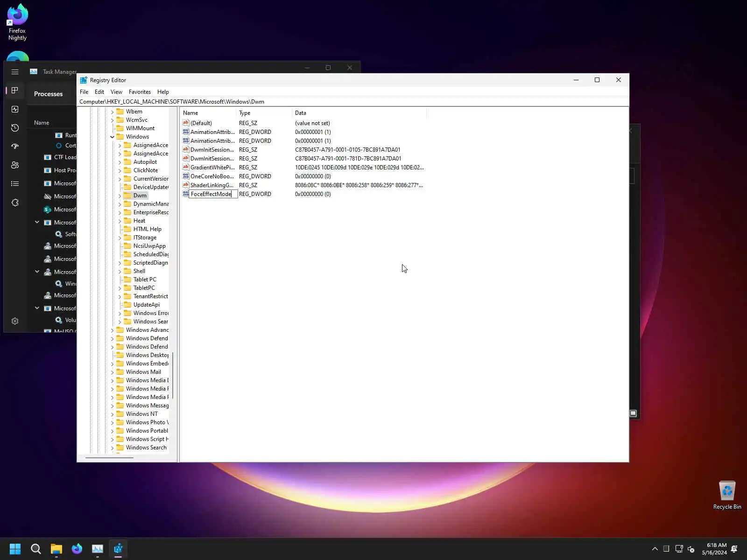Screen dimensions: 747x560
Task: Click the tree pane horizontal scrollbar
Action: [x=110, y=458]
